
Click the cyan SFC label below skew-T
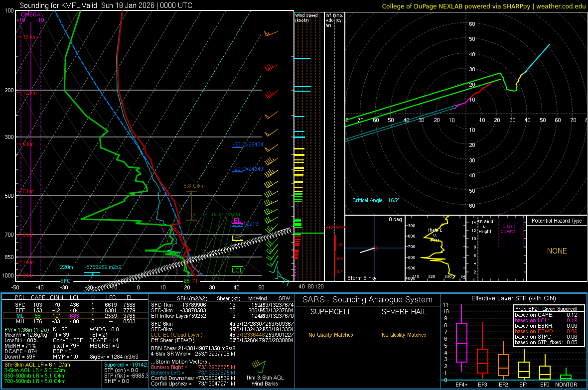65,281
